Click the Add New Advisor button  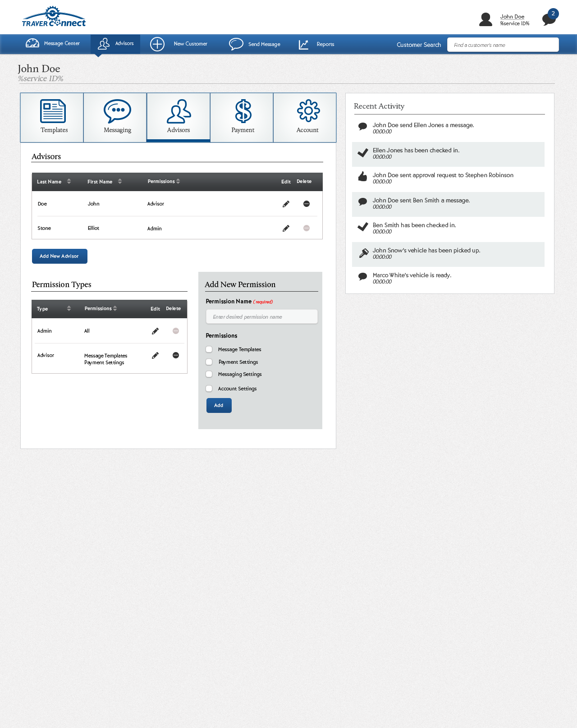point(60,256)
